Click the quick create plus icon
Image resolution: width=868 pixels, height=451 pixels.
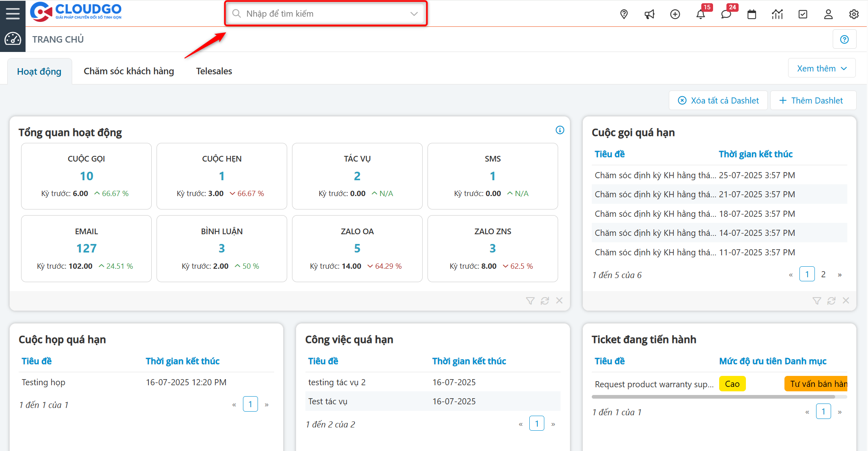675,14
